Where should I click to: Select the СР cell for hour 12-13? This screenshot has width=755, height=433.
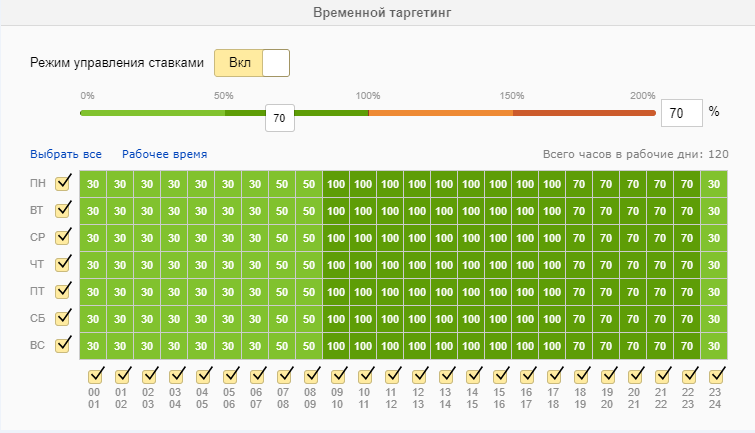coord(417,238)
